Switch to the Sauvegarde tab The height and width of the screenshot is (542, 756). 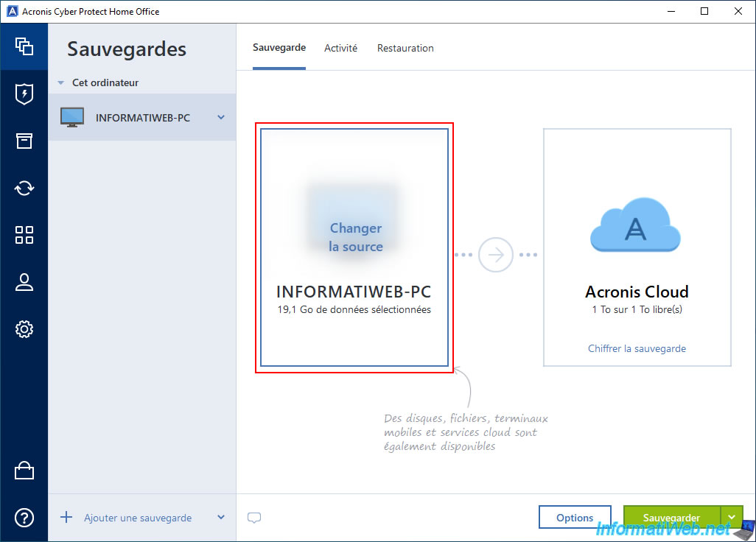point(279,48)
